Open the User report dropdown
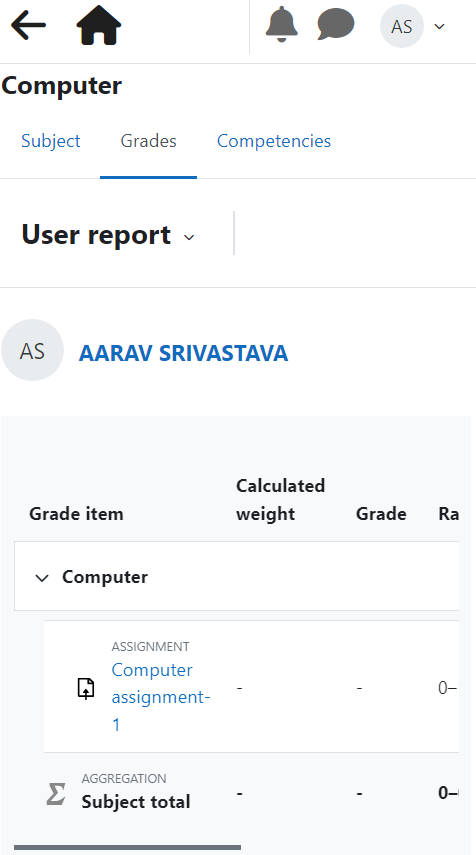 (108, 235)
